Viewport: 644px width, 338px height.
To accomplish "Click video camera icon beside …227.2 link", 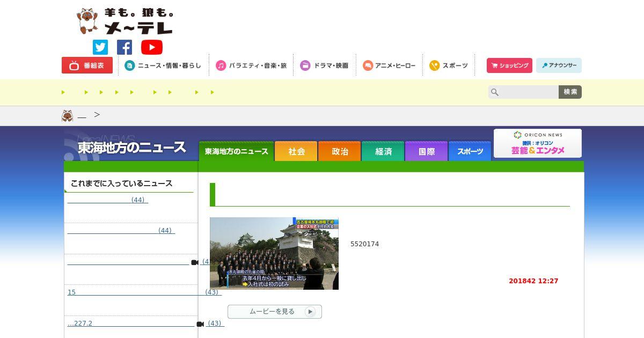I will [200, 324].
